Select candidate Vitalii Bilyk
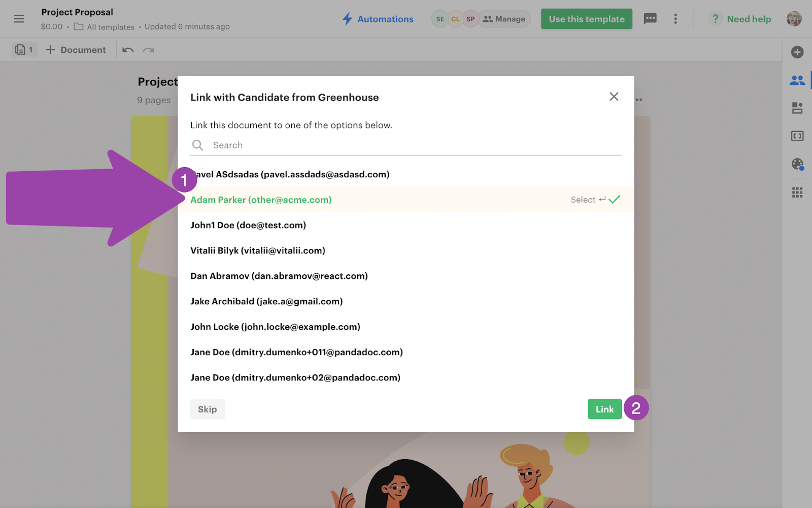Image resolution: width=812 pixels, height=508 pixels. click(x=406, y=250)
